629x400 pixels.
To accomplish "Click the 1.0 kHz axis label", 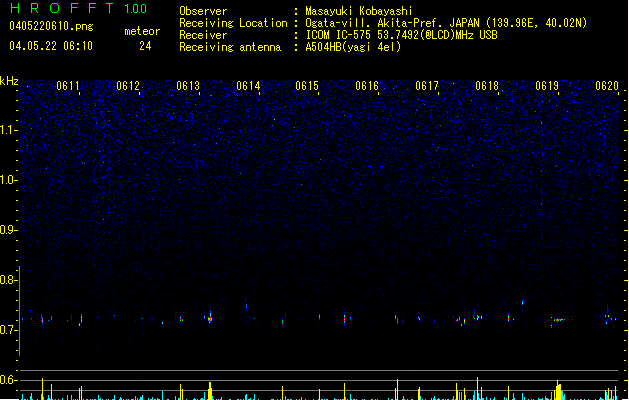I will coord(9,180).
